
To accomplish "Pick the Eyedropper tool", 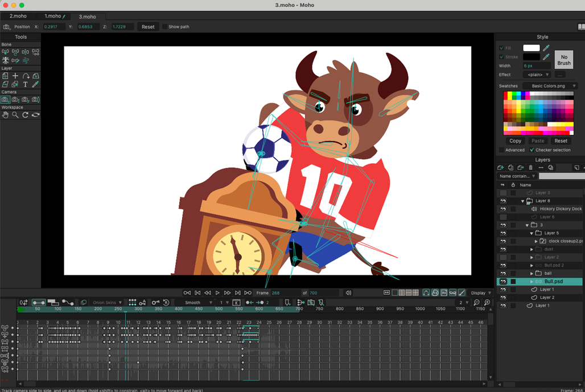I will click(35, 84).
